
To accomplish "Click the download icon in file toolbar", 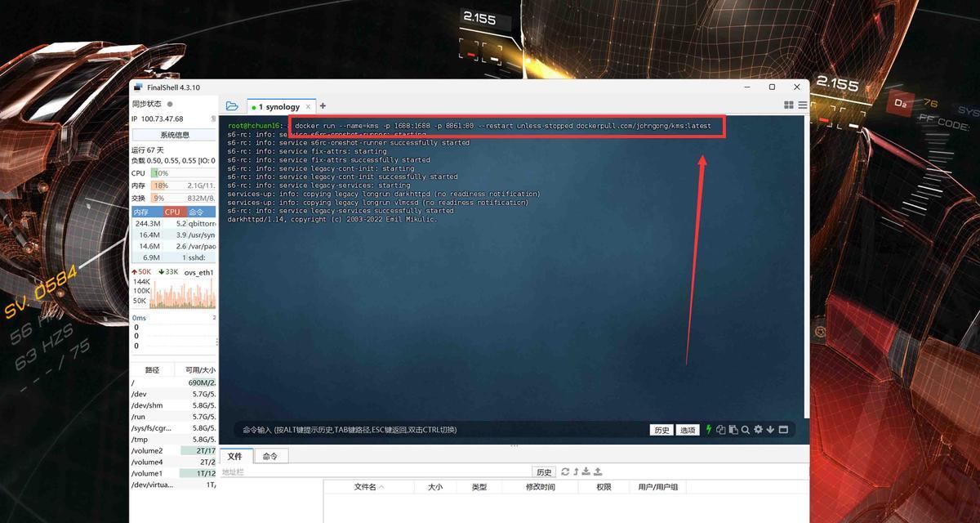I will tap(586, 472).
